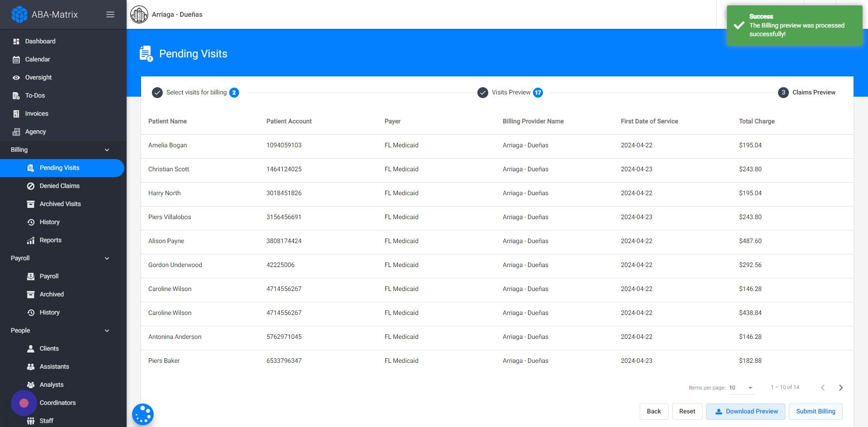Select the Clients person icon under People
Screen dimensions: 868x427
click(31, 348)
